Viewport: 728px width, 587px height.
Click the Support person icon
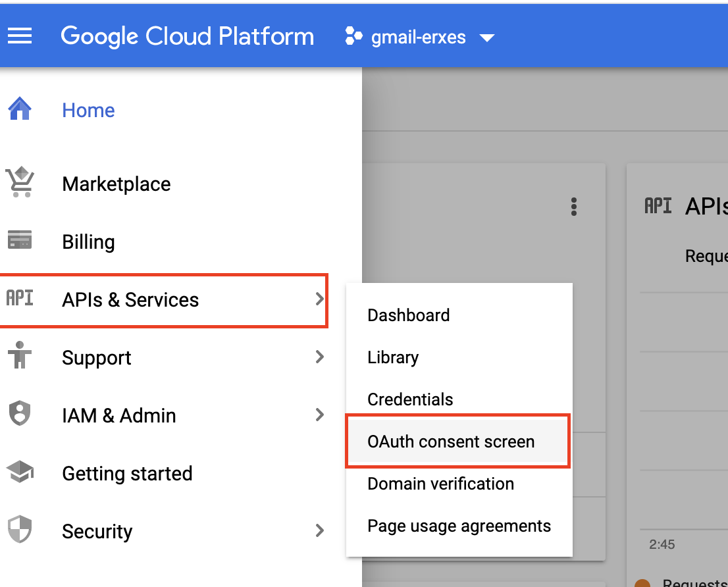pyautogui.click(x=20, y=357)
